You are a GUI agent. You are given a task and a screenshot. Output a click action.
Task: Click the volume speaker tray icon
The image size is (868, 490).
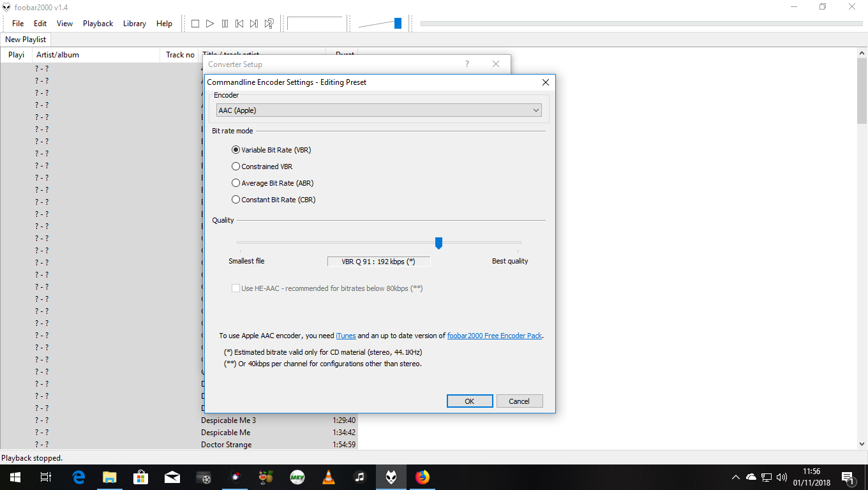[x=782, y=477]
